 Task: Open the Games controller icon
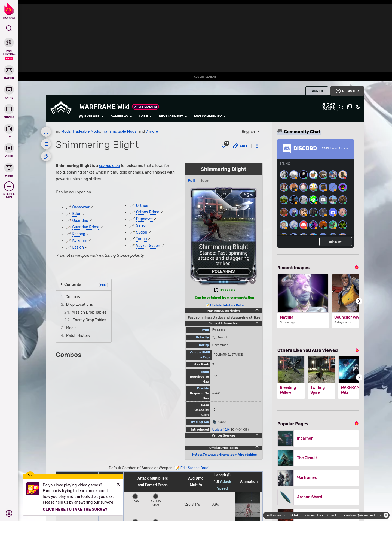(x=9, y=70)
